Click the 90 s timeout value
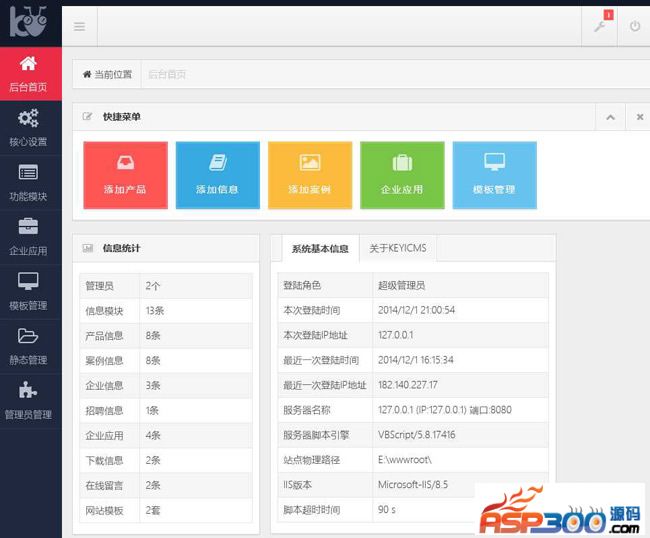This screenshot has height=538, width=650. pyautogui.click(x=386, y=509)
